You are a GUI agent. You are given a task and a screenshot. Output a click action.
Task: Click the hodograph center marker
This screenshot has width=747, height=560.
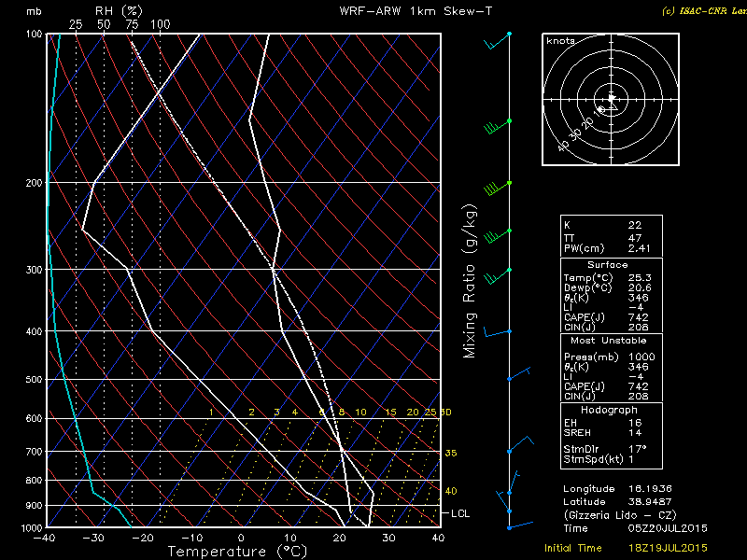[x=612, y=99]
